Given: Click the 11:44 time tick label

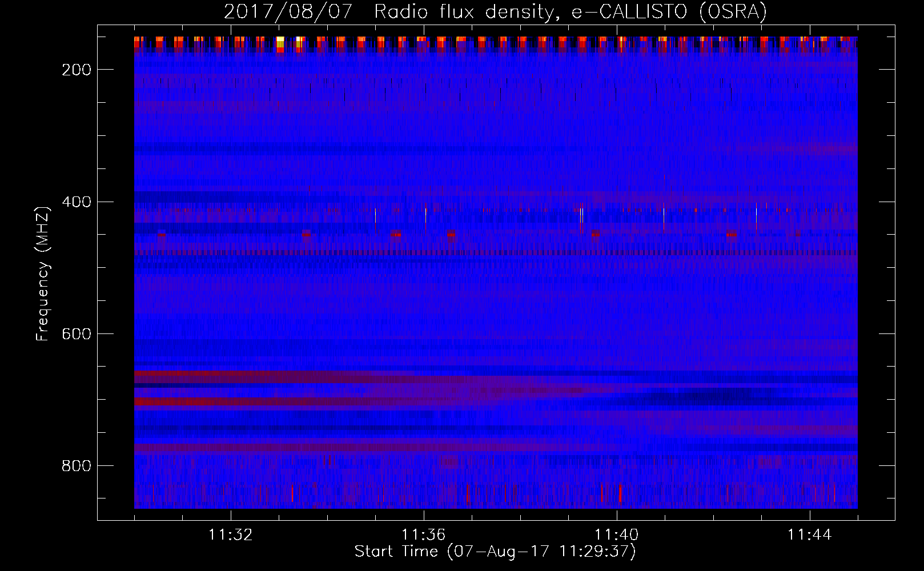Looking at the screenshot, I should [810, 535].
